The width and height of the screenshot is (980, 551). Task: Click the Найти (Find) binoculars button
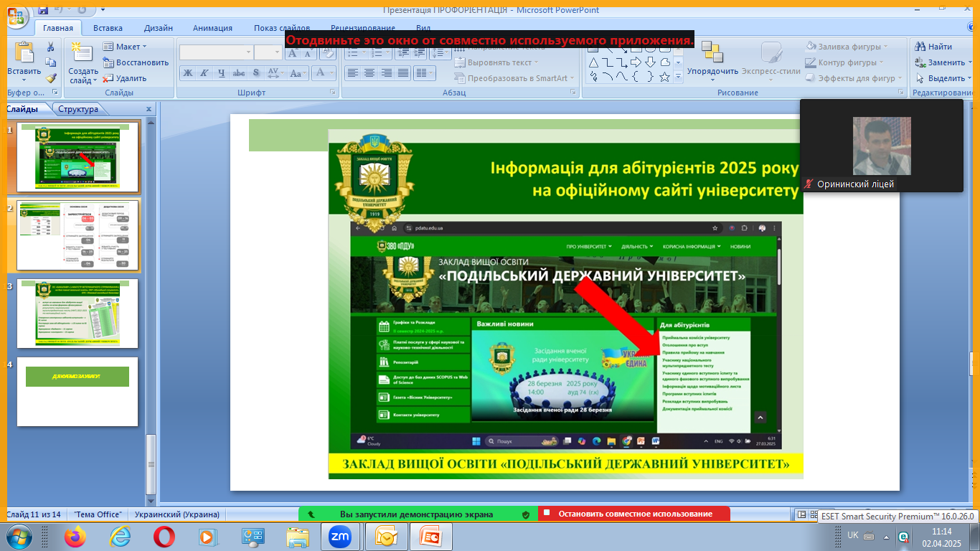tap(934, 47)
